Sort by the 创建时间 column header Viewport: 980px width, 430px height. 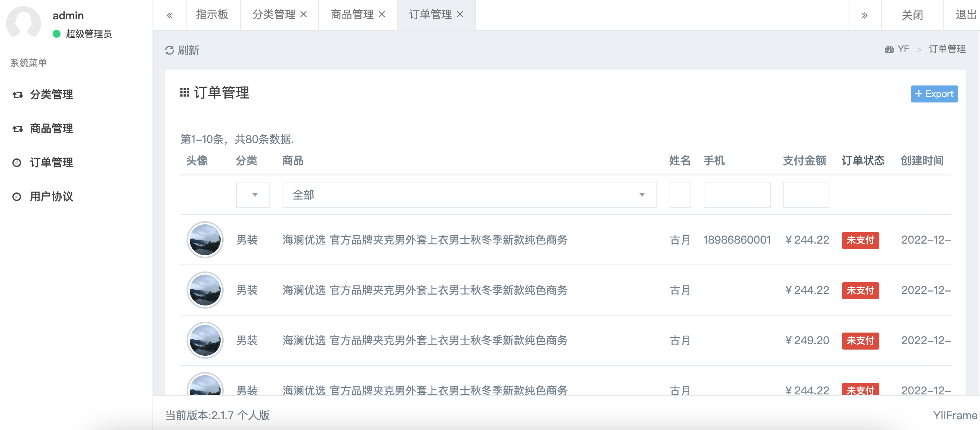[x=922, y=160]
